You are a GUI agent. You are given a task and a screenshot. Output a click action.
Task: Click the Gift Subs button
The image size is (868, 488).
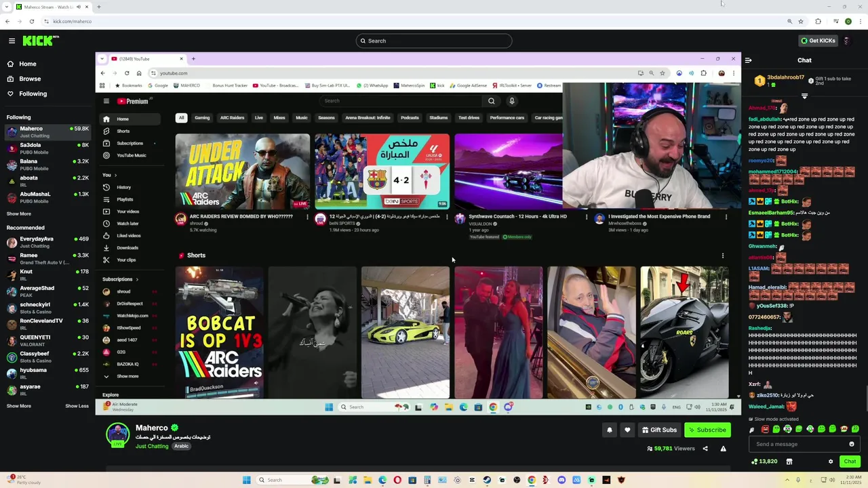[x=659, y=430]
